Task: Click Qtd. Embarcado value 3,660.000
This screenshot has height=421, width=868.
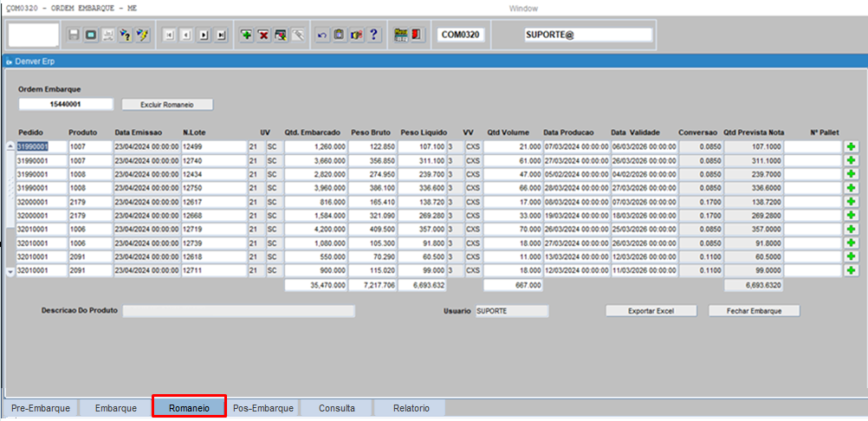Action: (x=316, y=160)
